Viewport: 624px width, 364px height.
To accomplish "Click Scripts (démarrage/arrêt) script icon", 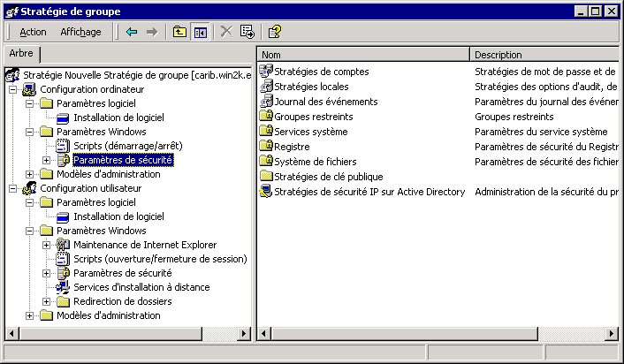I will click(x=63, y=146).
